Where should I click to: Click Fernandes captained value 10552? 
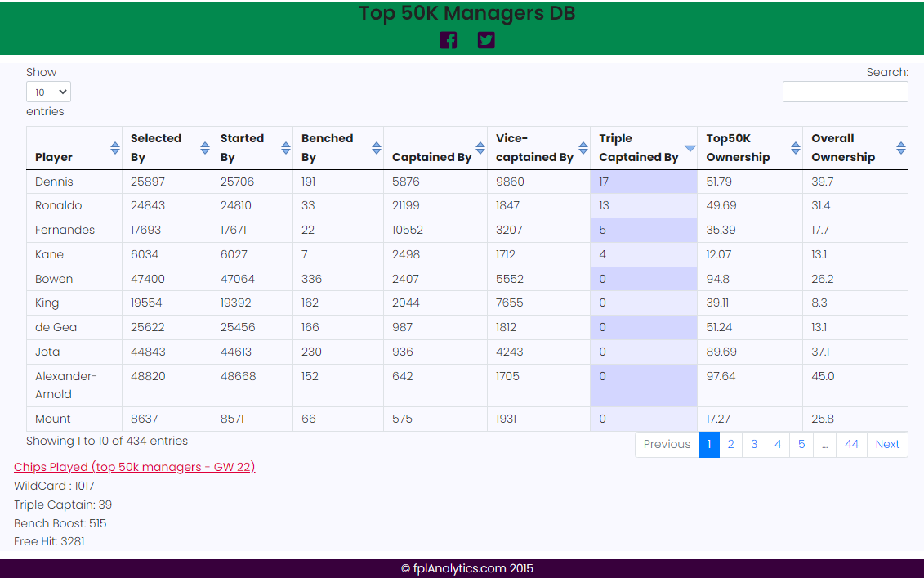point(408,230)
